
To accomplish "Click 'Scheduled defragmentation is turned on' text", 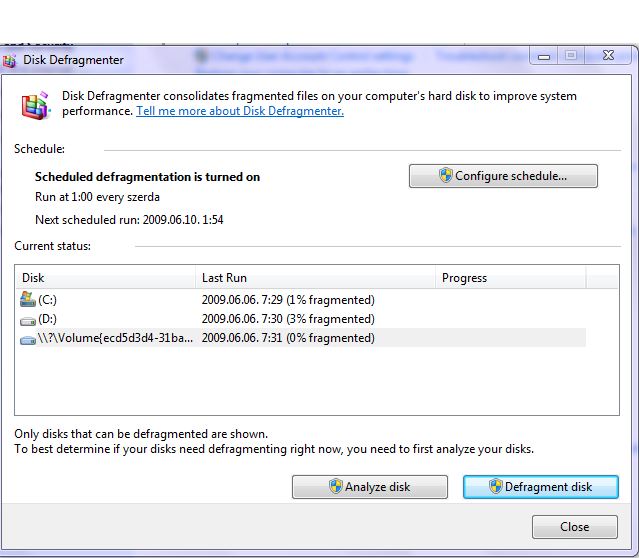I will click(147, 177).
